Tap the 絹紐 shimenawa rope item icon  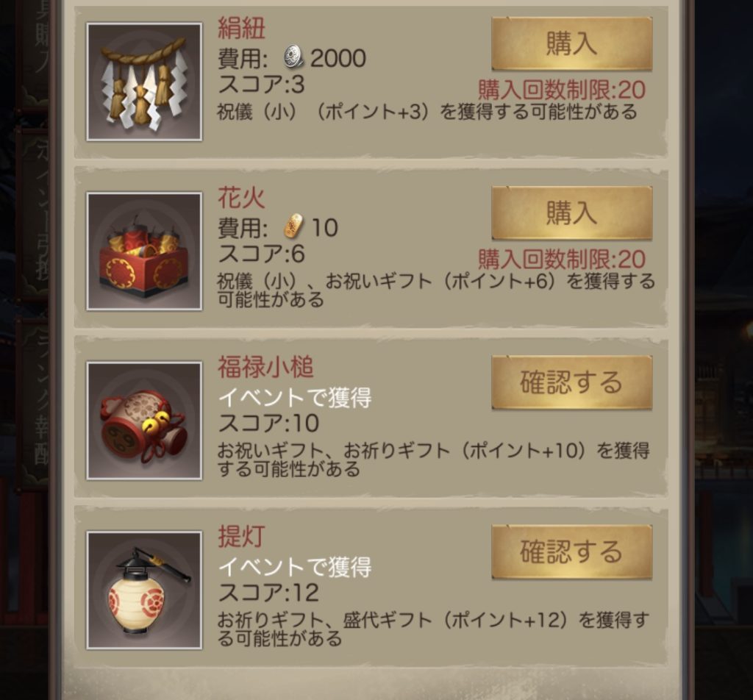tap(144, 82)
